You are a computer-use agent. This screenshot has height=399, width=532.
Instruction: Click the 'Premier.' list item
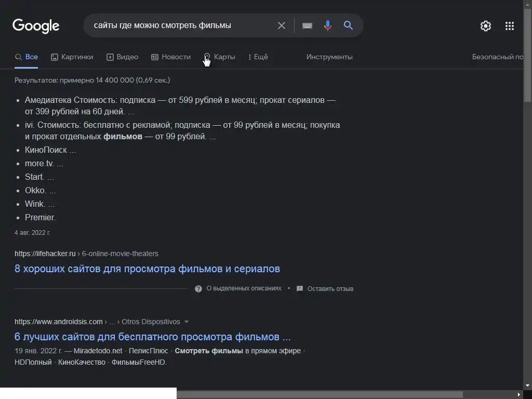tap(40, 218)
